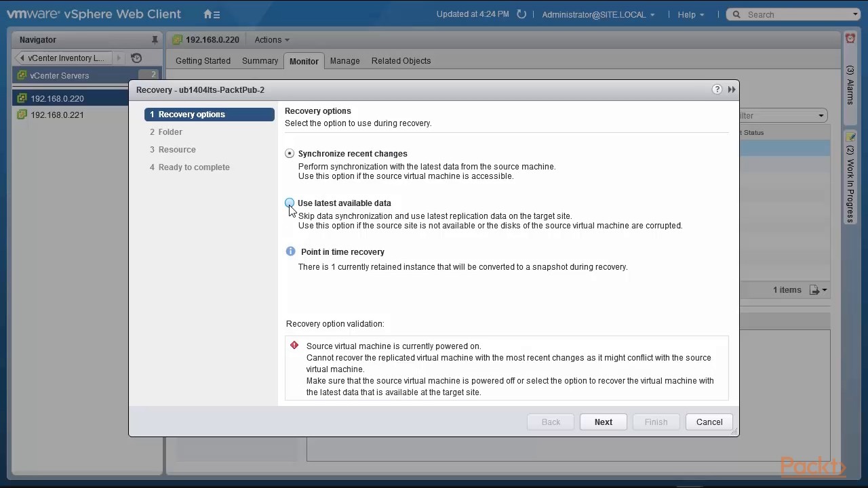Screen dimensions: 868x488
Task: Select the Monitor tab
Action: coord(304,61)
